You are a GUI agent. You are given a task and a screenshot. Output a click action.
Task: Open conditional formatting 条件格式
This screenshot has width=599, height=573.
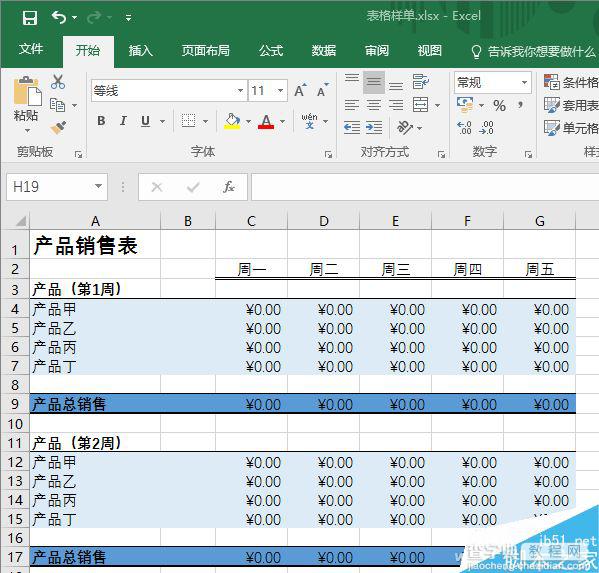(571, 82)
